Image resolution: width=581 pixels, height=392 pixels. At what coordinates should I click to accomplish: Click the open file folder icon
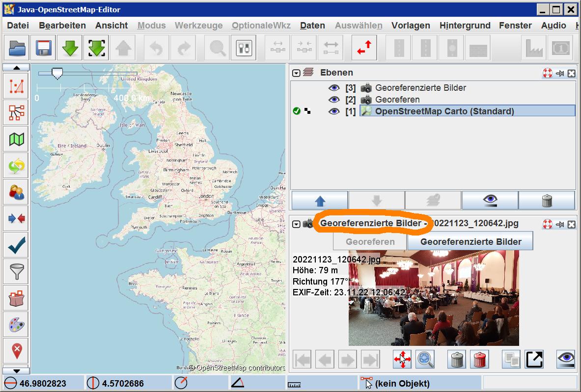(x=17, y=48)
